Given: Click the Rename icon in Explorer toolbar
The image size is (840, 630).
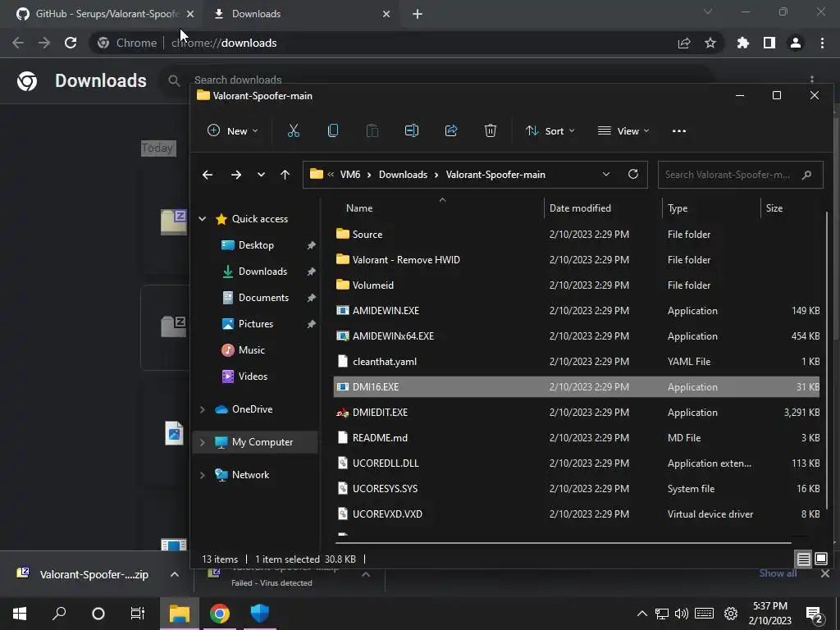Looking at the screenshot, I should coord(412,130).
